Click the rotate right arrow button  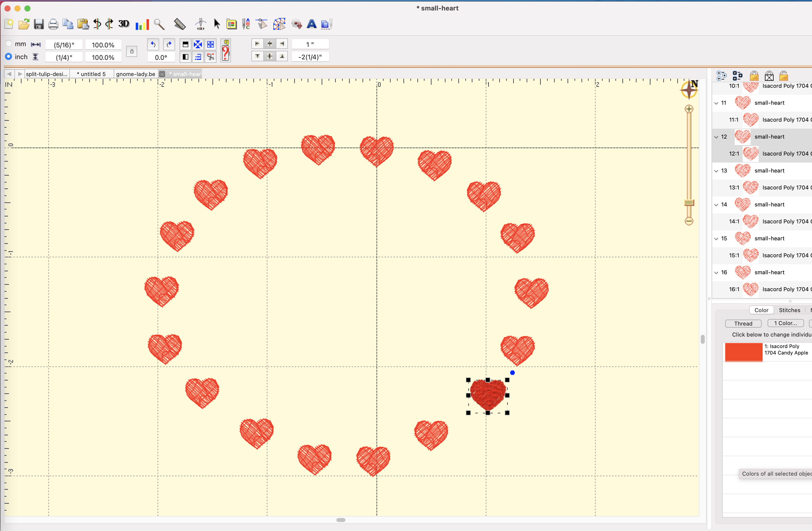tap(169, 44)
